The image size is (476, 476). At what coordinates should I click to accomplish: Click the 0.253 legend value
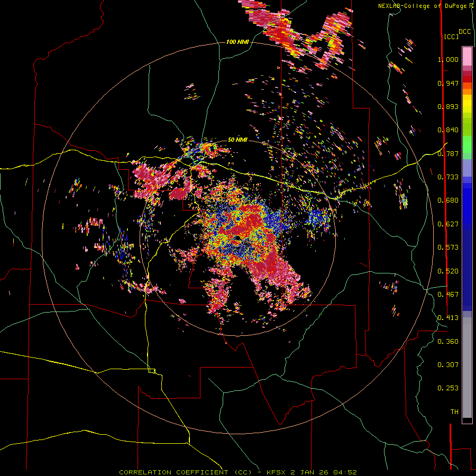(448, 388)
